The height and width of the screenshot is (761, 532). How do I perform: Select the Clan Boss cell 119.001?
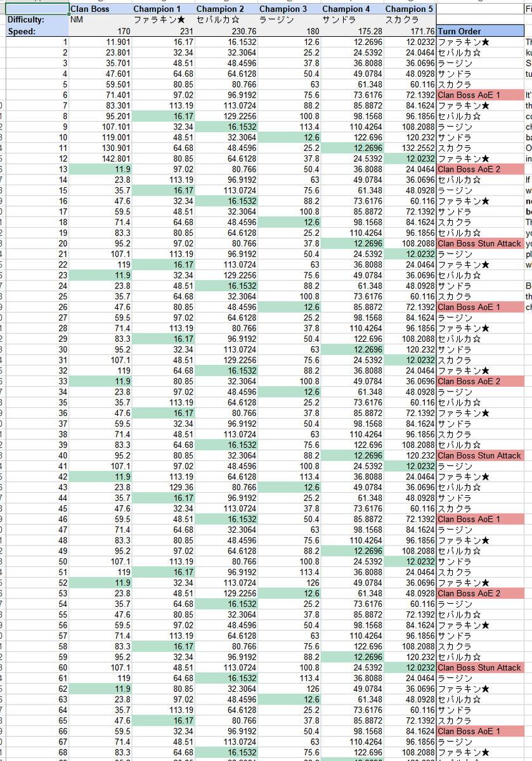pos(100,137)
